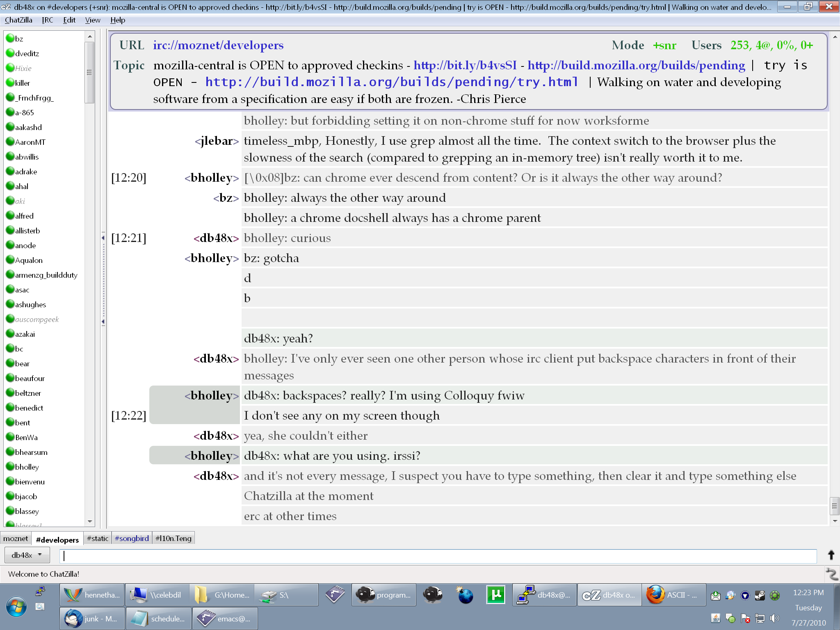Open the \\celebdil taskbar window
840x630 pixels.
pos(157,595)
